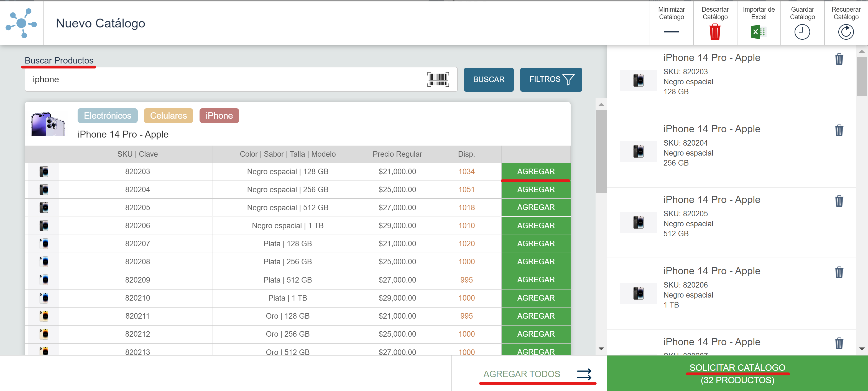Click the Precio Regular column header
The width and height of the screenshot is (868, 391).
tap(397, 154)
